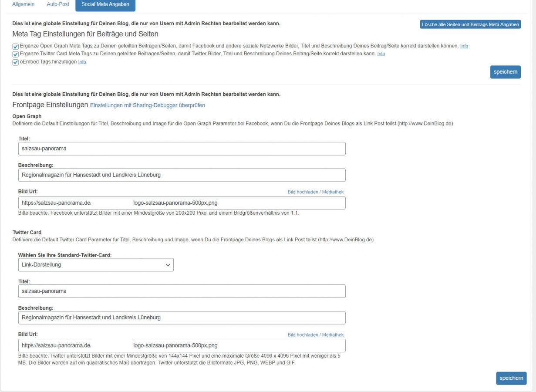Click the Twitter Card Titel input field
The width and height of the screenshot is (536, 392).
point(182,291)
